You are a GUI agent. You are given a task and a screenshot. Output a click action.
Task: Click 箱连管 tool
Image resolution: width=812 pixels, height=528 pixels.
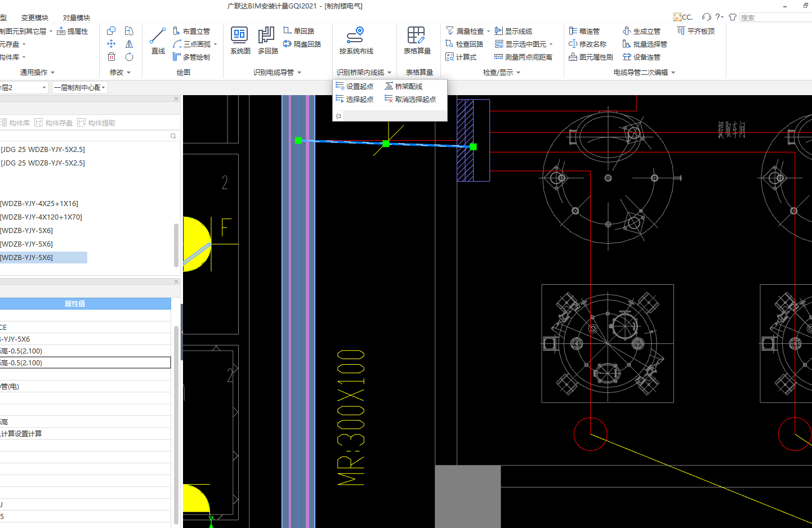pos(585,31)
